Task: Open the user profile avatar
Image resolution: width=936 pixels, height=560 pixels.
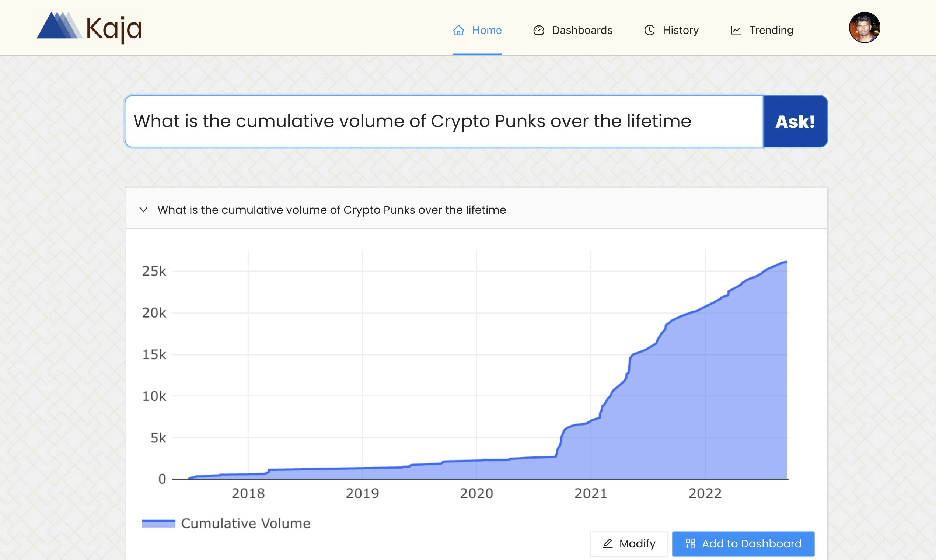Action: [x=864, y=27]
